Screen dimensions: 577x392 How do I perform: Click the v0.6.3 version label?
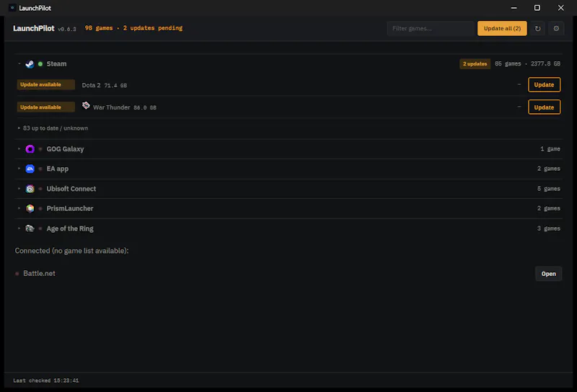tap(67, 29)
